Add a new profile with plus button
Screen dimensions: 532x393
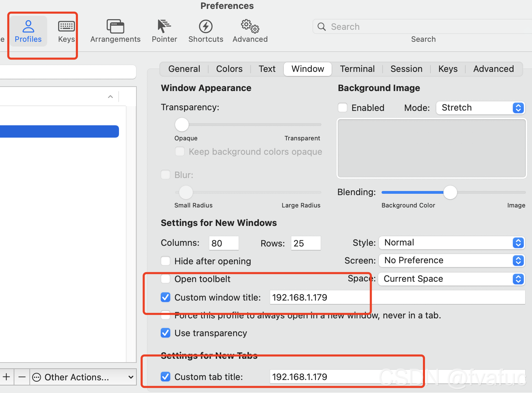[x=6, y=377]
